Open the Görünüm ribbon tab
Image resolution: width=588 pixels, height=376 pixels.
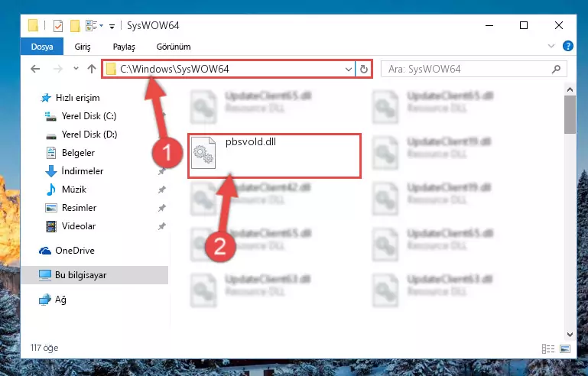pyautogui.click(x=174, y=47)
